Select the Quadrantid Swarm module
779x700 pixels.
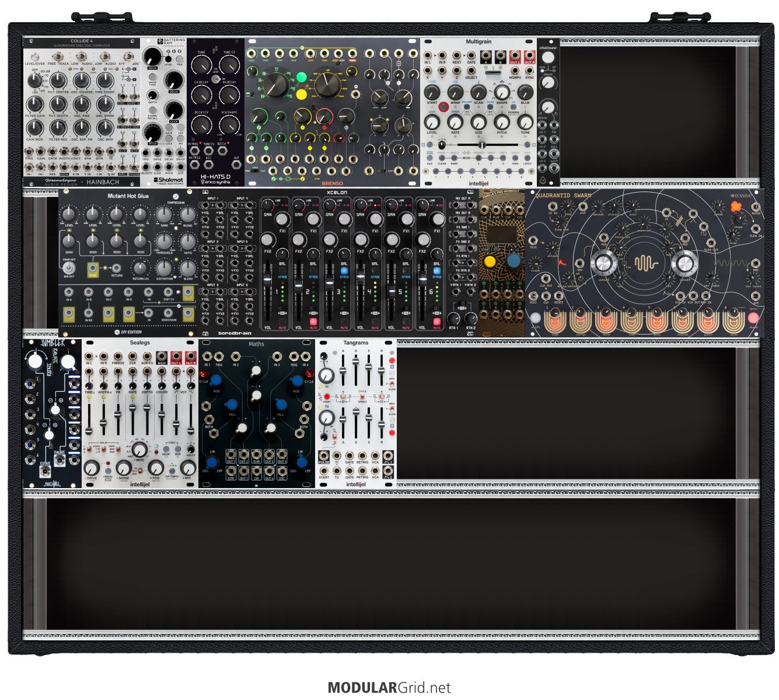point(645,263)
